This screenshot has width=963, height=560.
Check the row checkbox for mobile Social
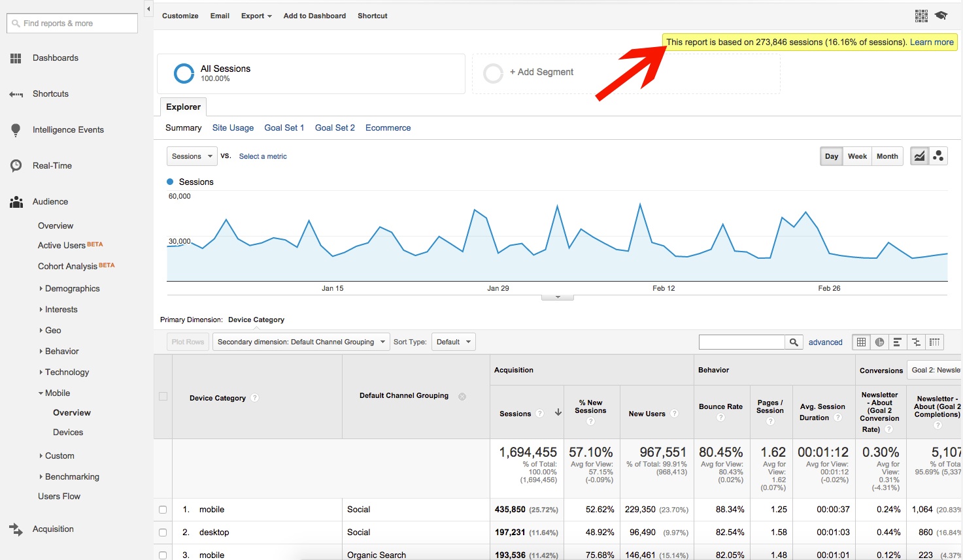click(162, 509)
